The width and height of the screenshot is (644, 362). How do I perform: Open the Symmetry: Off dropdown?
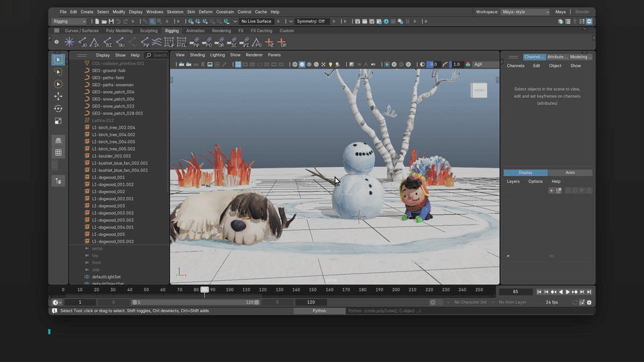[x=313, y=21]
